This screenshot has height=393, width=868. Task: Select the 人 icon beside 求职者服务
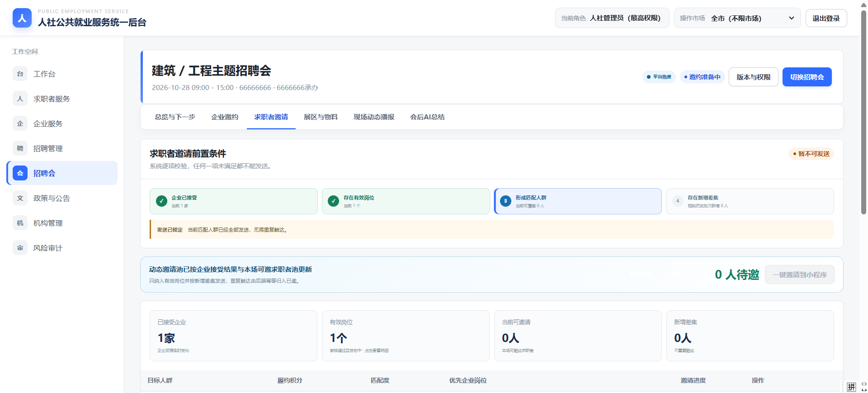coord(20,99)
